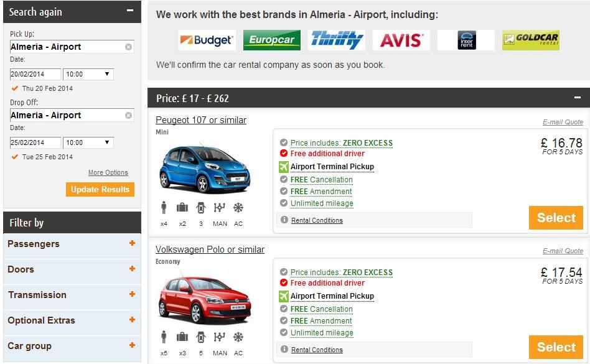The width and height of the screenshot is (590, 364).
Task: Select the Peugeot 107 car
Action: (x=556, y=218)
